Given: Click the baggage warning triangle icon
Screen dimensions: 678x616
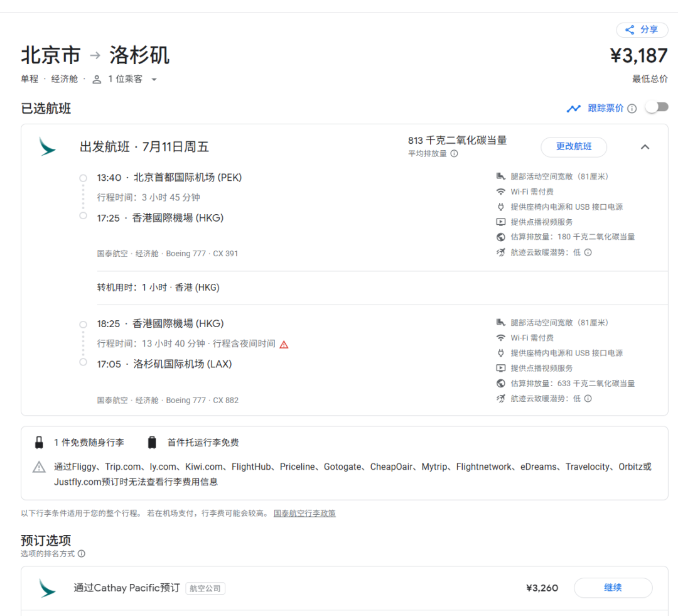Looking at the screenshot, I should point(40,467).
